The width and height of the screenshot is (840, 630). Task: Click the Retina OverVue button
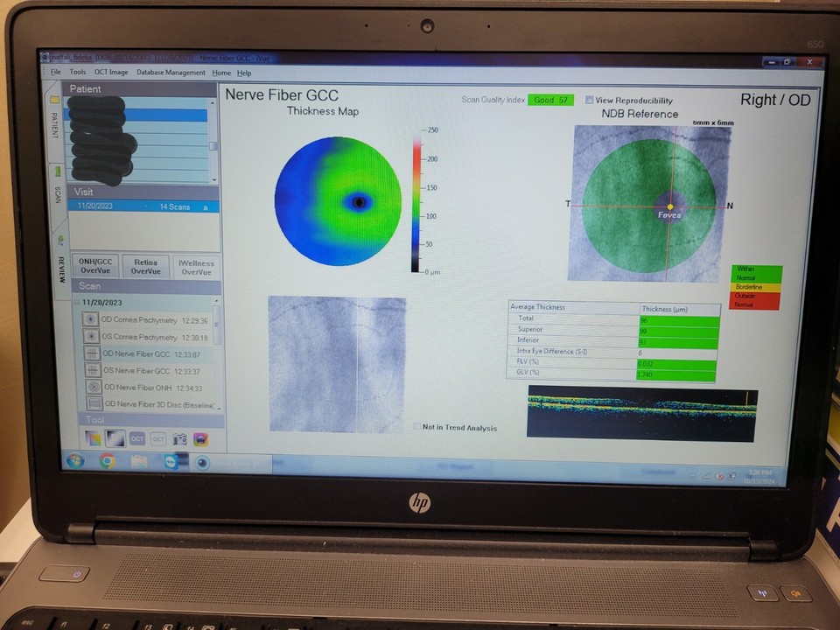tap(145, 267)
